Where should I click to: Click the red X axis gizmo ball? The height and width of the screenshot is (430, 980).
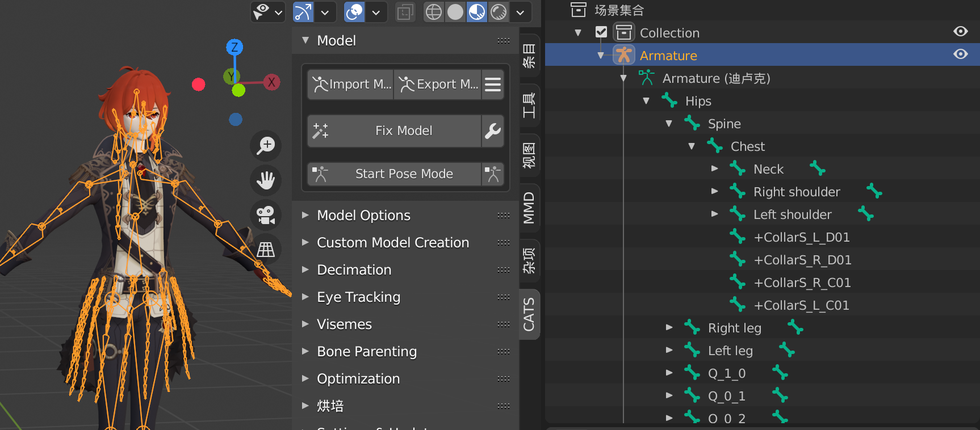(x=271, y=82)
